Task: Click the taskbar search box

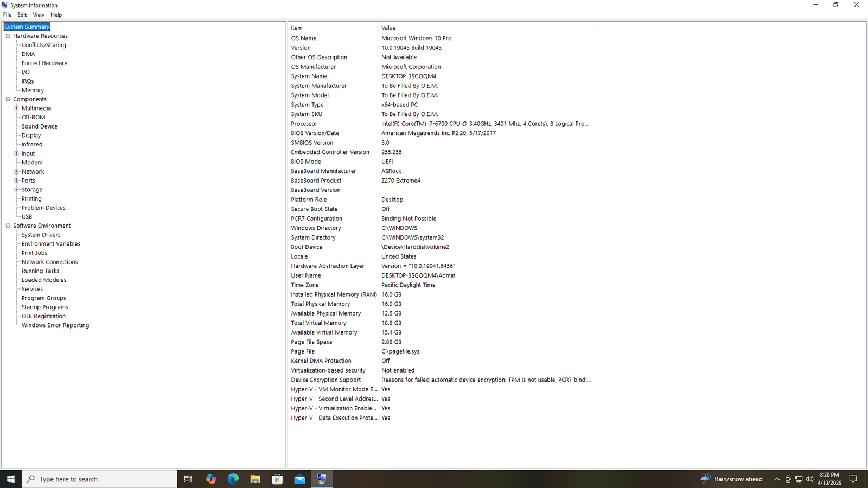Action: click(x=98, y=479)
